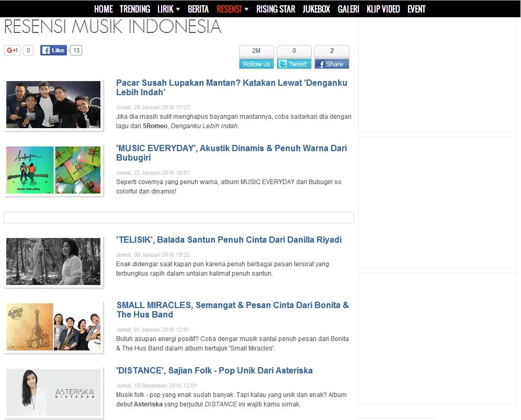
Task: Expand the RESENSI dropdown menu
Action: tap(232, 9)
